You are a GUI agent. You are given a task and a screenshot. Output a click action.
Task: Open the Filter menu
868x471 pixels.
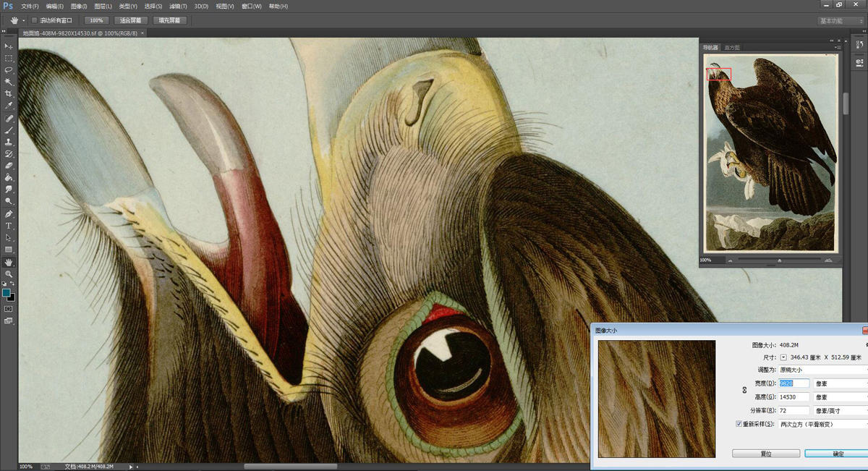tap(179, 6)
